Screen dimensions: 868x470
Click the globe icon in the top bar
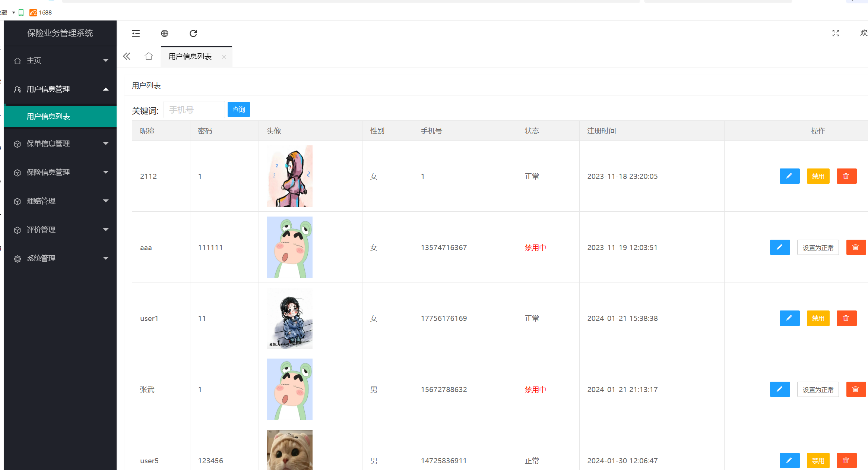tap(164, 34)
